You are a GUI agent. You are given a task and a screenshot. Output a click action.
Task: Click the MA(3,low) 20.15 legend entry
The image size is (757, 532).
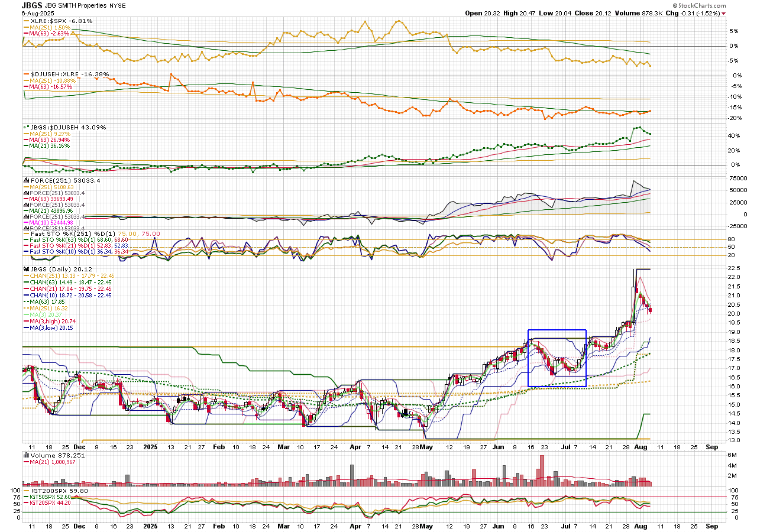click(x=52, y=327)
